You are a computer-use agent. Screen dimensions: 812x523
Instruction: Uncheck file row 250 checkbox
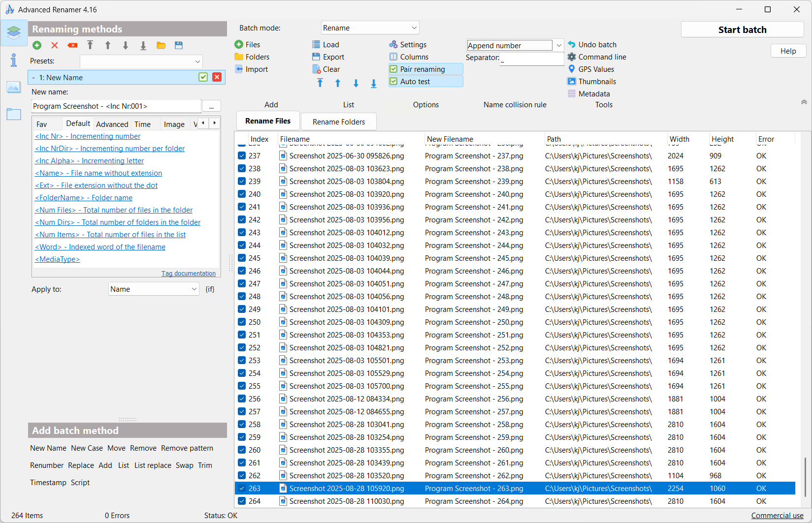coord(242,322)
